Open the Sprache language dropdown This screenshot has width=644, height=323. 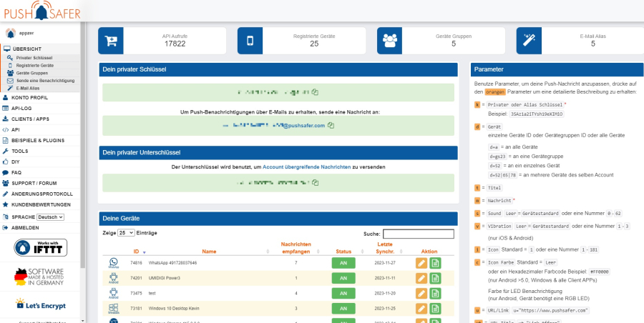pos(50,217)
